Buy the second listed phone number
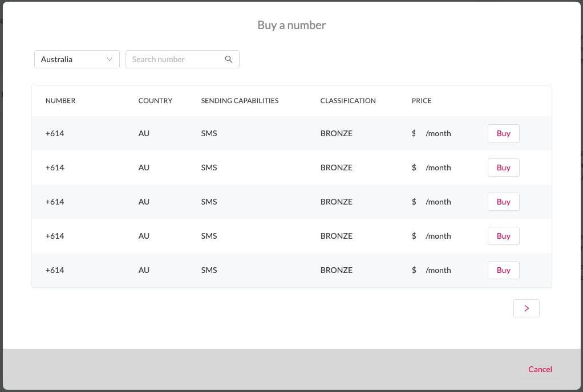The width and height of the screenshot is (583, 392). pyautogui.click(x=503, y=168)
